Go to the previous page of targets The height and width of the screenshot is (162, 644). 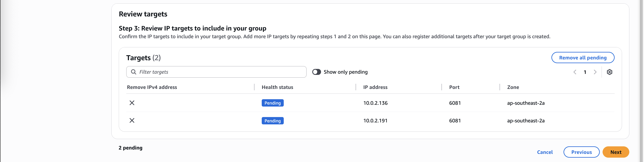click(575, 72)
